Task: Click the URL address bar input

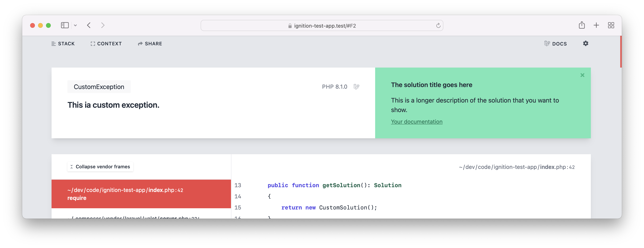Action: click(322, 25)
